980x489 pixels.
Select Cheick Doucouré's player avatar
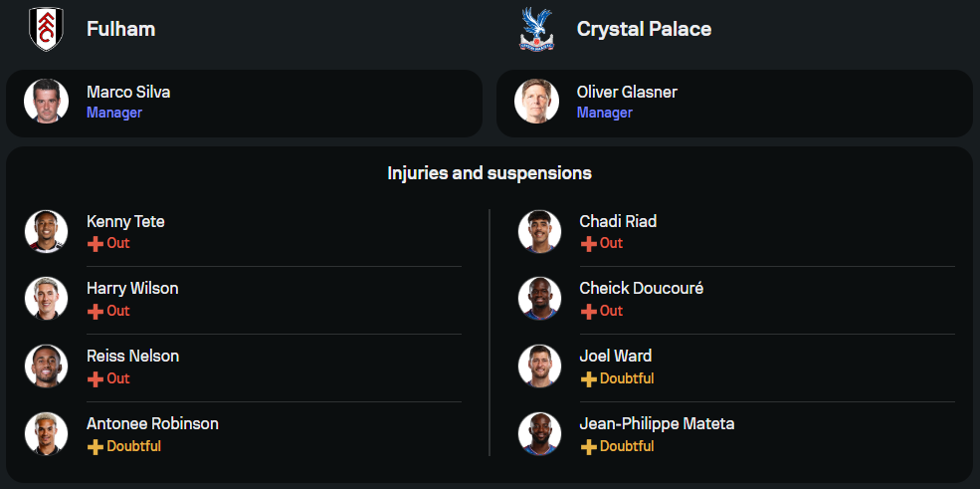[539, 299]
